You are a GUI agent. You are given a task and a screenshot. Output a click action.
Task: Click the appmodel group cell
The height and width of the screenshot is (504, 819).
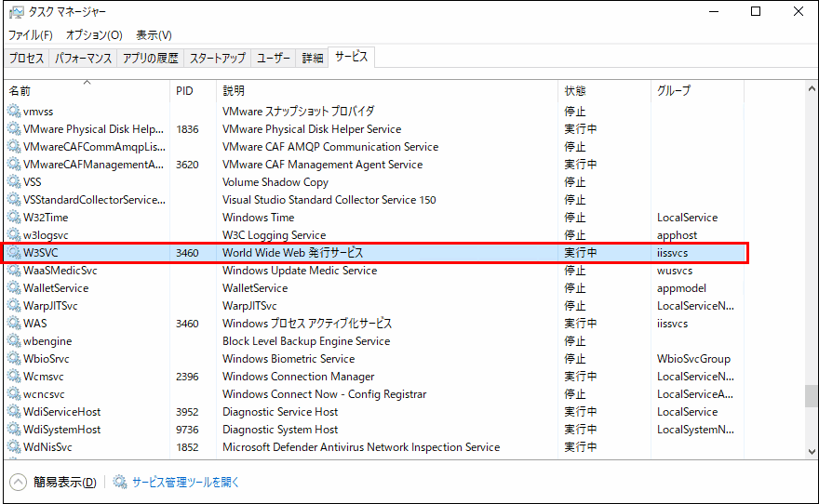[x=681, y=288]
